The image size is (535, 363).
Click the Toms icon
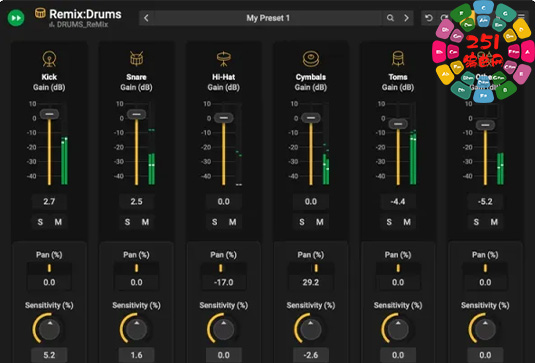pyautogui.click(x=398, y=59)
